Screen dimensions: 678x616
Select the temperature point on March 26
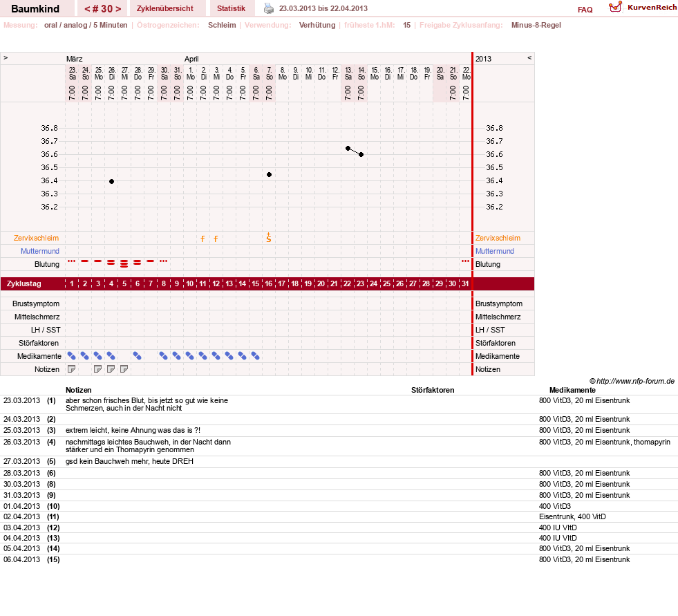[111, 181]
